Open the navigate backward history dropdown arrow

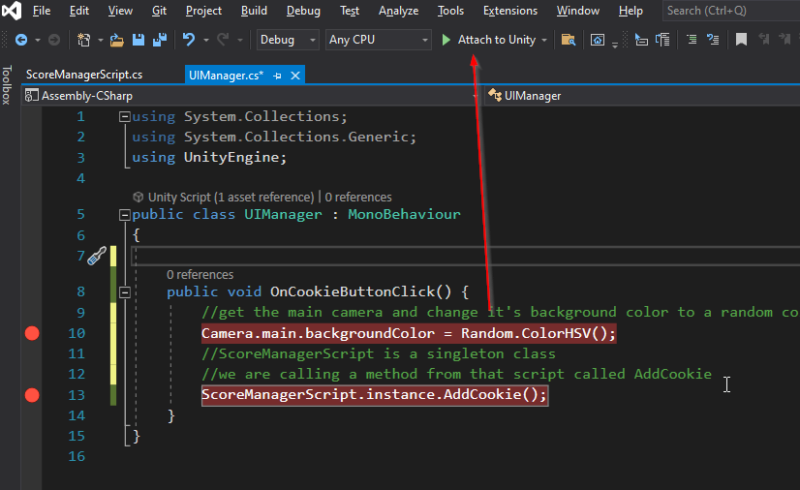(x=38, y=40)
